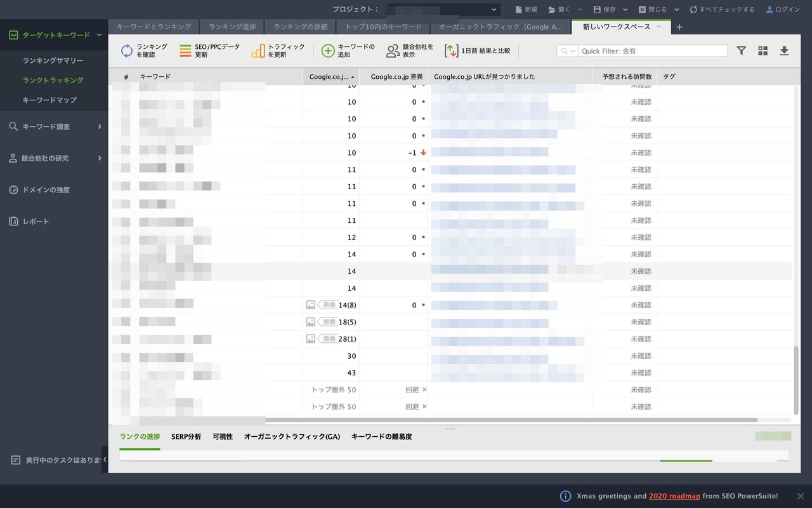Click the 保存 save icon

597,10
